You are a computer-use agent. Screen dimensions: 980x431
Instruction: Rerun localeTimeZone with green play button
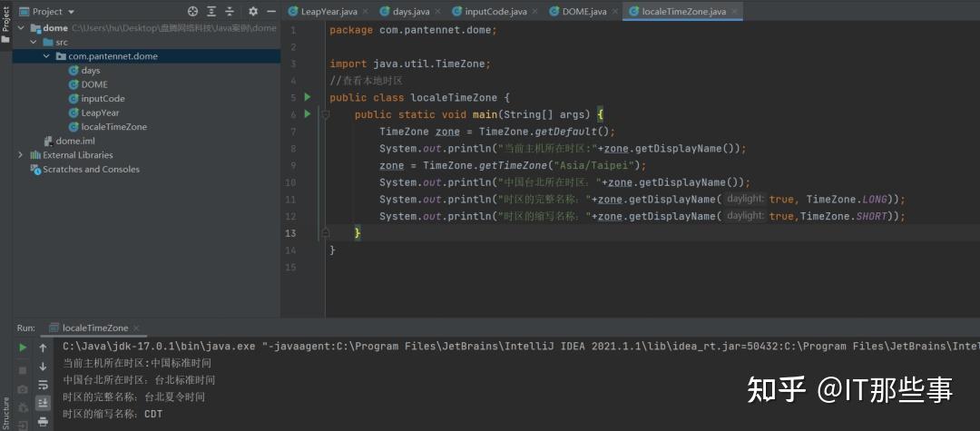pyautogui.click(x=23, y=348)
